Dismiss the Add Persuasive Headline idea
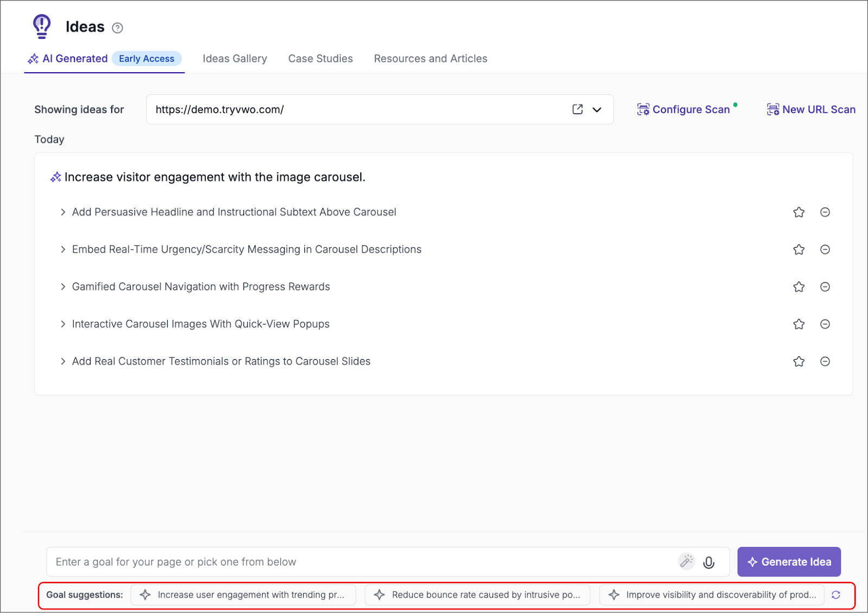 [x=825, y=212]
